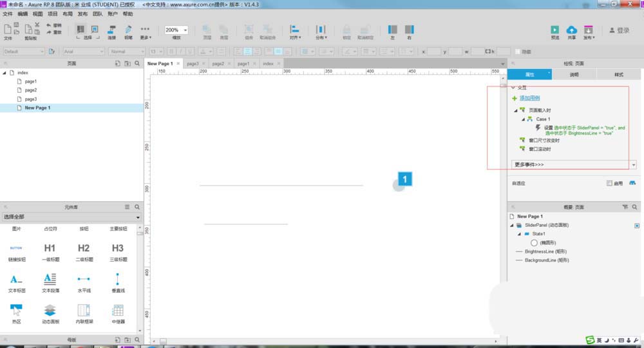Select the hot spot 热区 widget
Screen dimensions: 644x348
coord(17,314)
